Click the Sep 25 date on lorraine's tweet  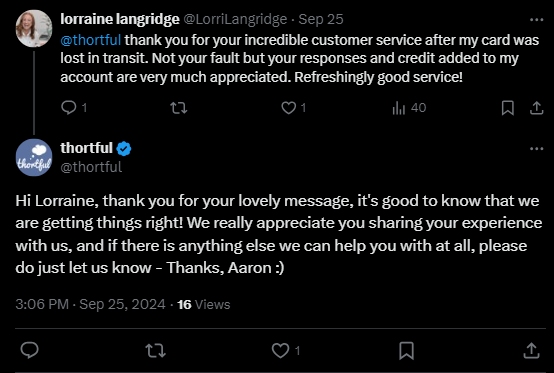tap(321, 19)
